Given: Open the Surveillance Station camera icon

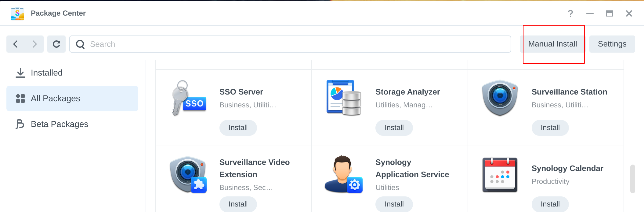Looking at the screenshot, I should click(x=500, y=98).
